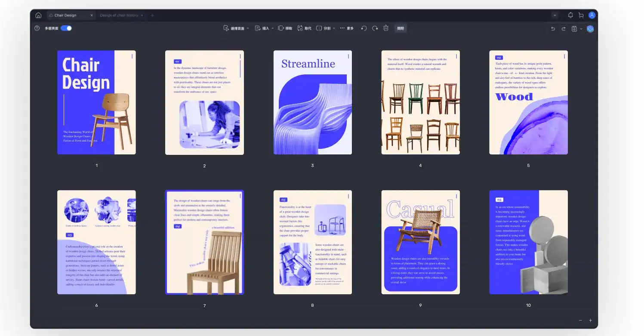The image size is (644, 336).
Task: Select page 6 Craftsmanship thumbnail
Action: [x=96, y=242]
